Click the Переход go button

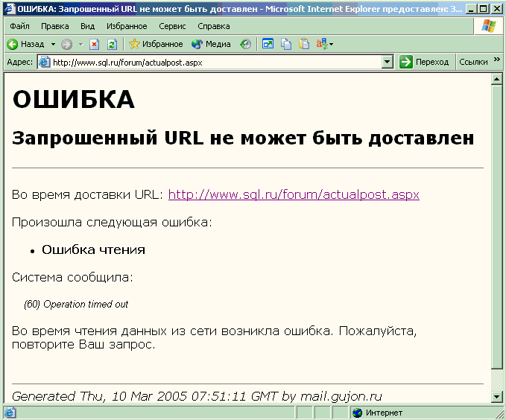pos(424,63)
